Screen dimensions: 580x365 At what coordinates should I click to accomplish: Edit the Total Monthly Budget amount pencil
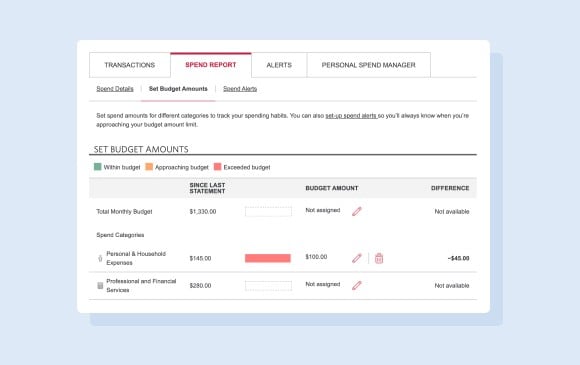pyautogui.click(x=357, y=212)
